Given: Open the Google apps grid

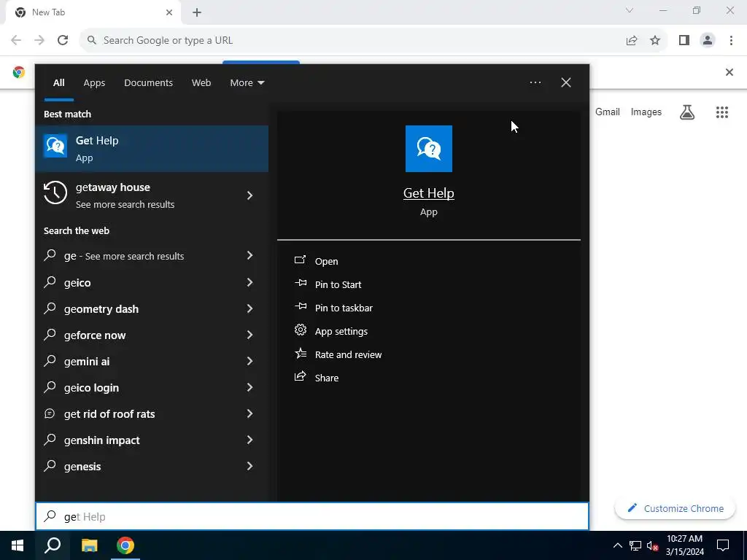Looking at the screenshot, I should pos(721,112).
